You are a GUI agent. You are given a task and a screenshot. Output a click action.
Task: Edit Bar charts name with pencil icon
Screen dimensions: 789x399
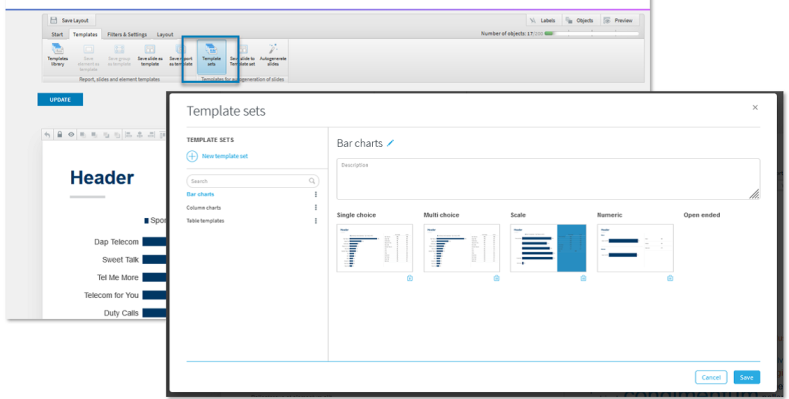coord(390,143)
